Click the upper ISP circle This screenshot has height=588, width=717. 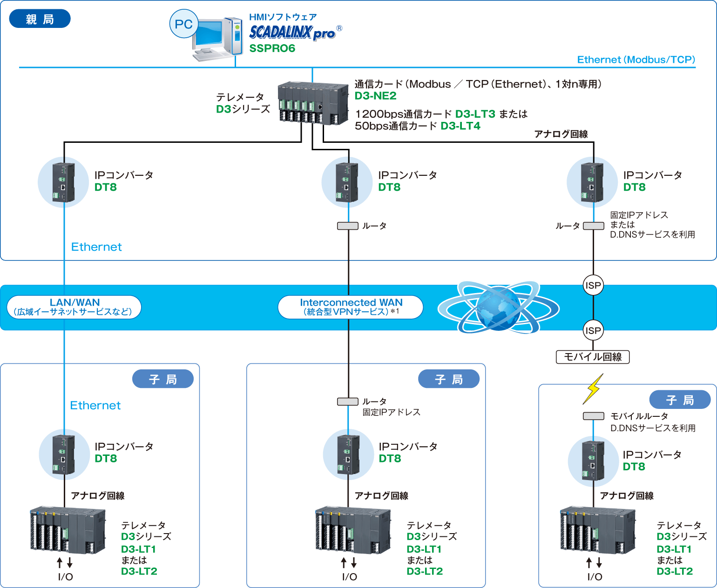point(593,285)
